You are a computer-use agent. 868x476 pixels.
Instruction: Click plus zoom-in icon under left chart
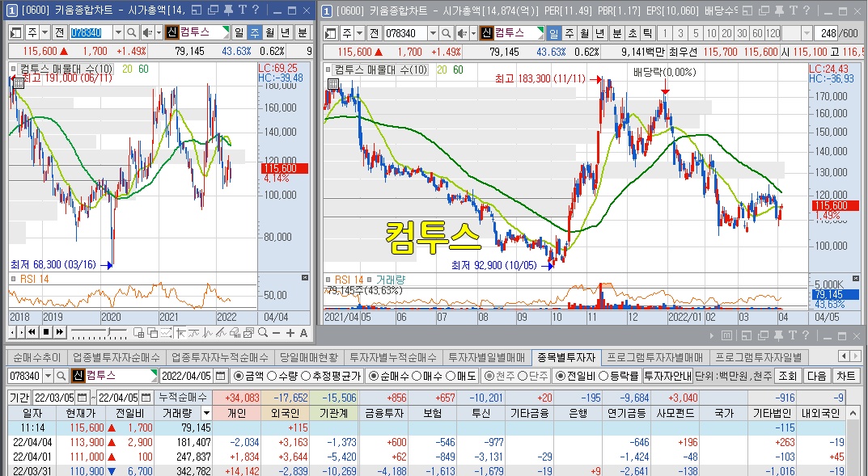coord(290,333)
